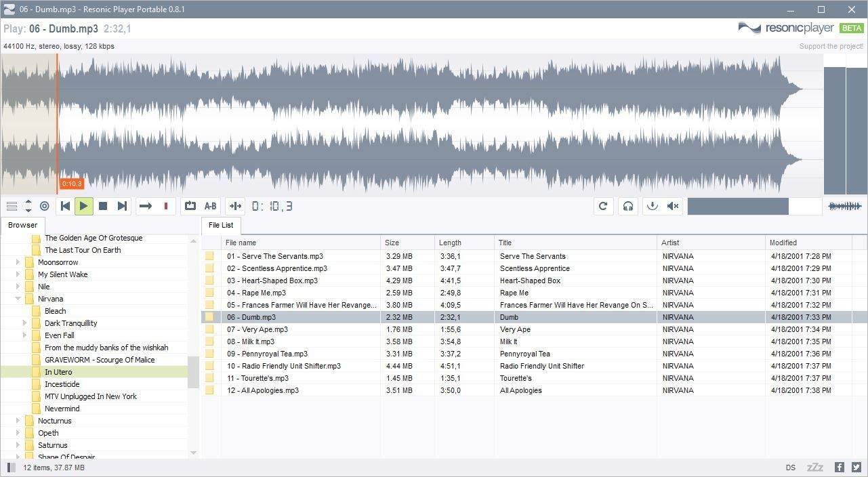Sort by the Modified column header
Viewport: 868px width, 477px height.
[x=808, y=243]
